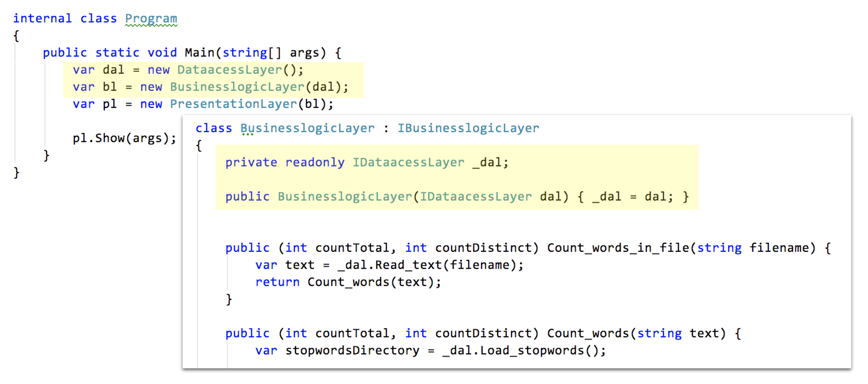Click the return keyword
868x384 pixels.
(277, 282)
